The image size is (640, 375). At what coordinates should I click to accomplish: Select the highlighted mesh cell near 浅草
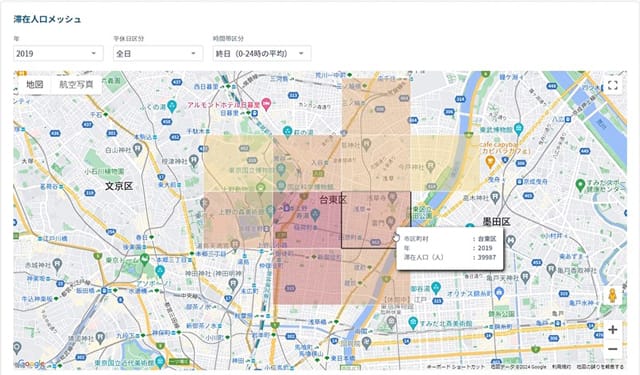pyautogui.click(x=376, y=220)
